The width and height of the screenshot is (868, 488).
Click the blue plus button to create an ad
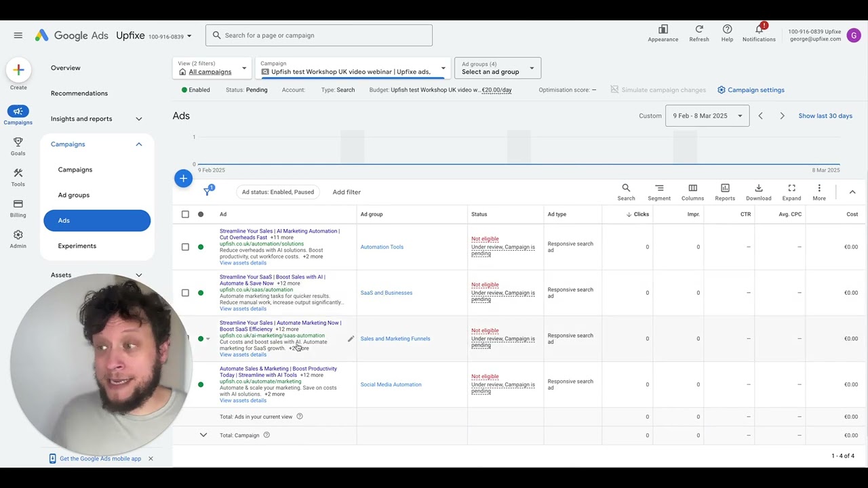(183, 178)
